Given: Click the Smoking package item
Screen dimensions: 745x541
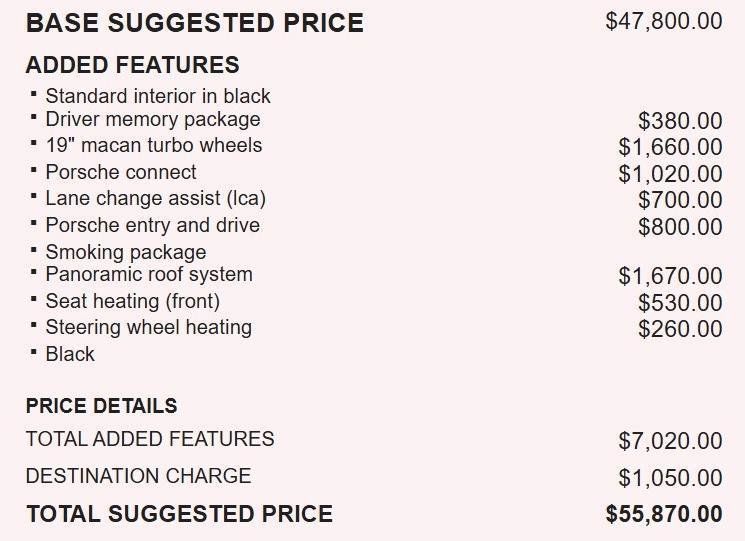Looking at the screenshot, I should [125, 252].
